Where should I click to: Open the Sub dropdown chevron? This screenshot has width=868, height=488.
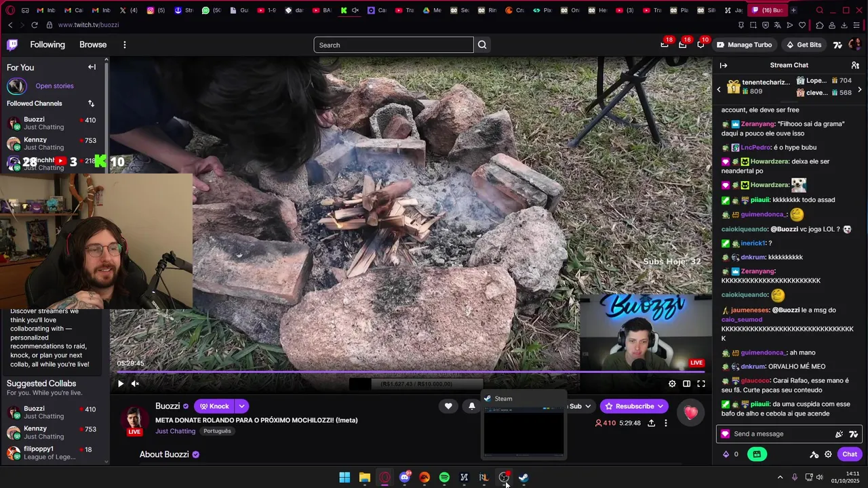pyautogui.click(x=587, y=406)
